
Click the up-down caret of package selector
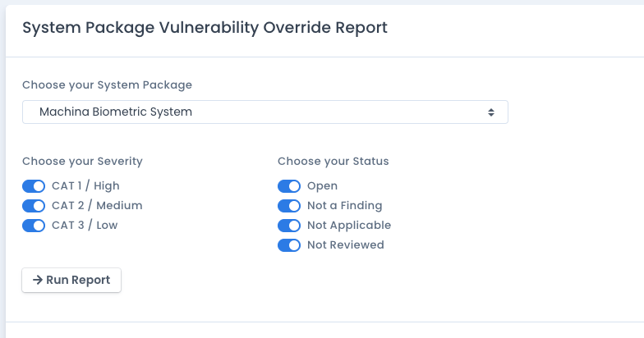pos(491,112)
